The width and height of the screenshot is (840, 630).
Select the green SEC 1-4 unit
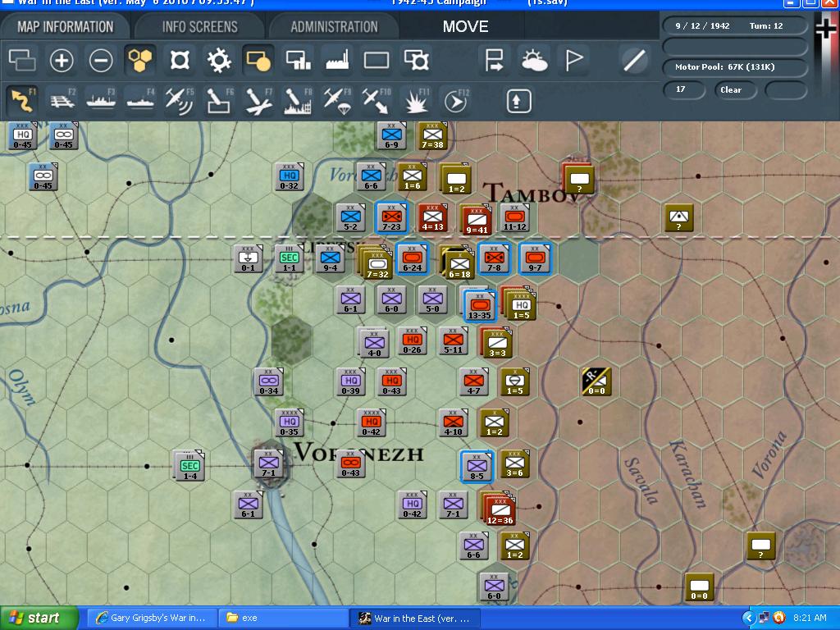[189, 467]
